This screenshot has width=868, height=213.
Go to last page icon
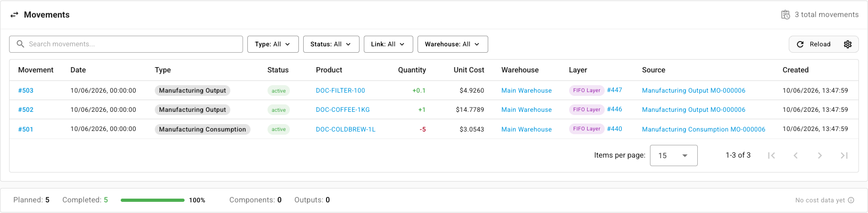[x=844, y=155]
